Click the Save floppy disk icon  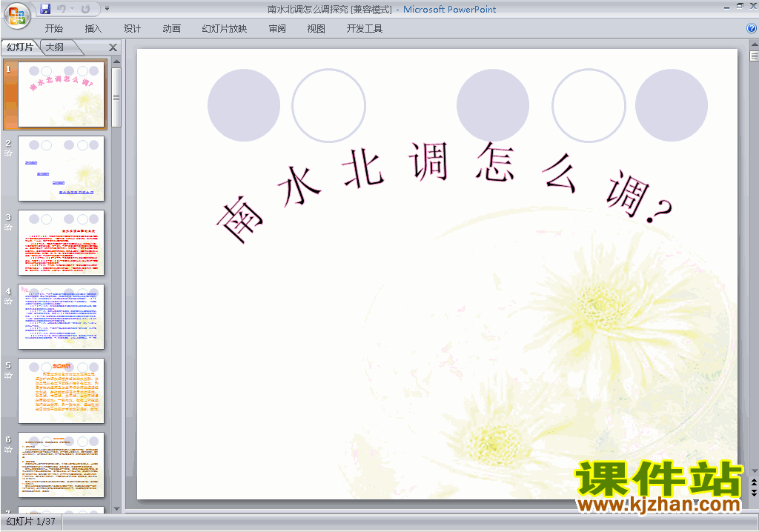45,9
